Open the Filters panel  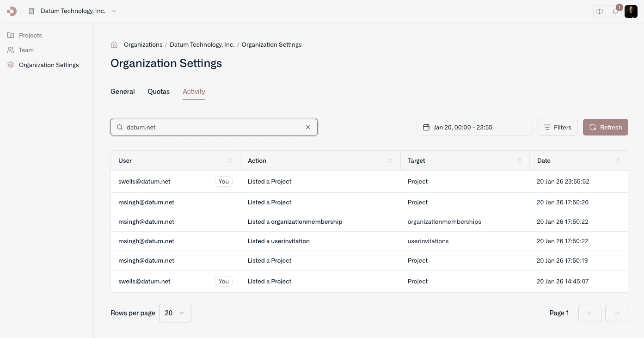[557, 127]
